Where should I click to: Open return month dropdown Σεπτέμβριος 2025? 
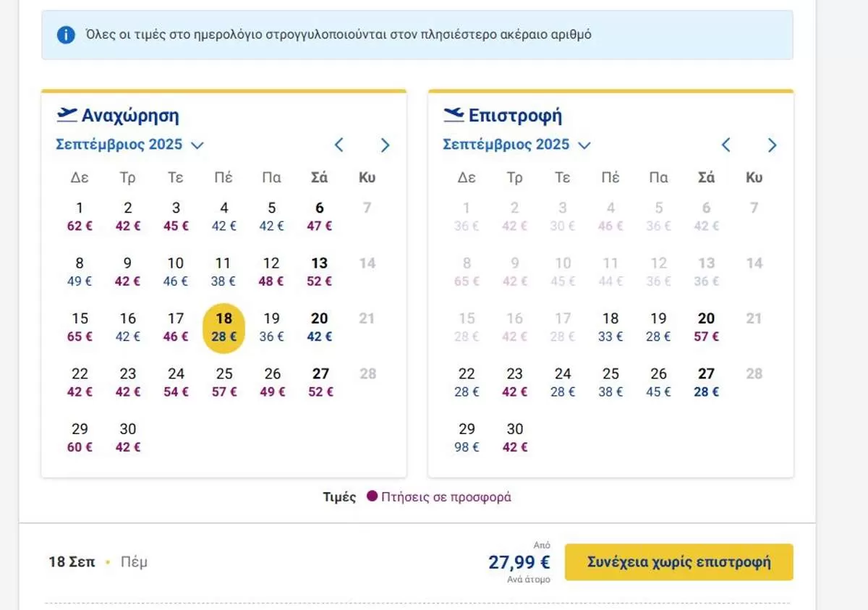tap(517, 145)
